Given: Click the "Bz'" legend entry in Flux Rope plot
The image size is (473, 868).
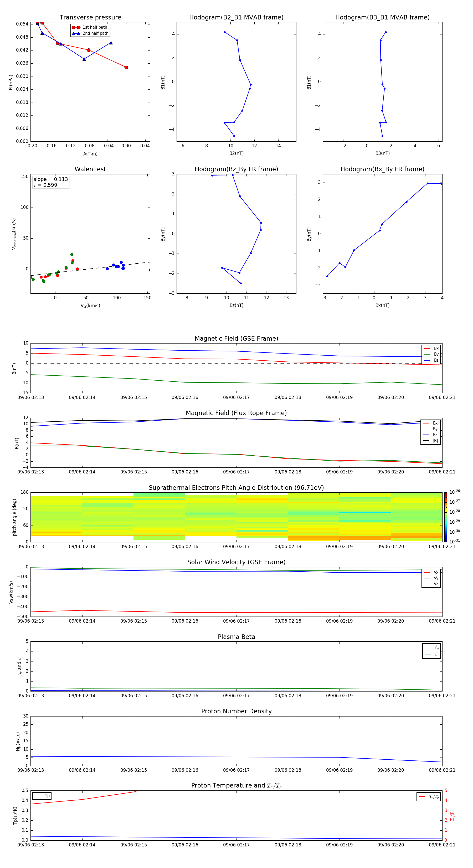Looking at the screenshot, I should 431,435.
